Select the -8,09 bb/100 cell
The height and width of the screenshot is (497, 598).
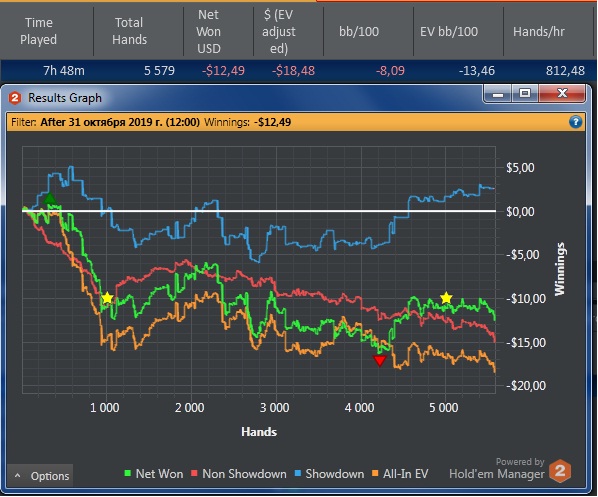click(x=390, y=71)
